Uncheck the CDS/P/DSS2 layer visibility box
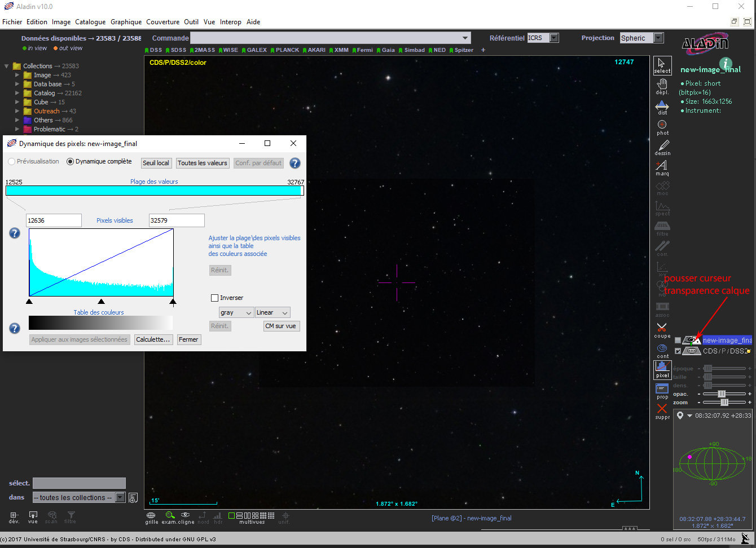The image size is (756, 548). (x=678, y=351)
